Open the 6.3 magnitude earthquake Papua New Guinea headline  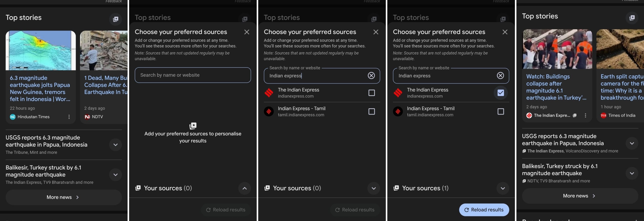point(40,88)
